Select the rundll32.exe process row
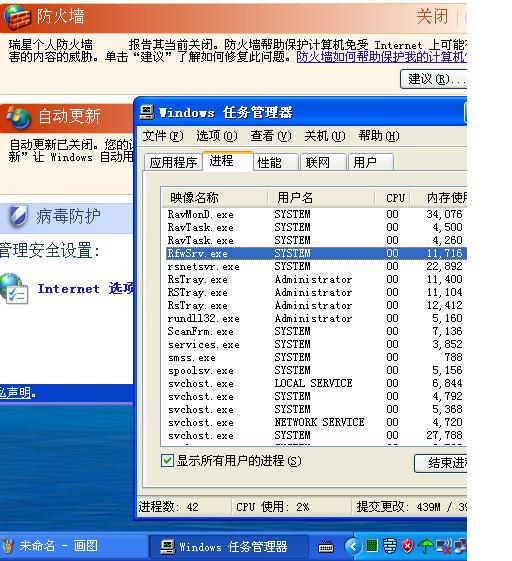Screen dimensions: 512x561 (315, 318)
